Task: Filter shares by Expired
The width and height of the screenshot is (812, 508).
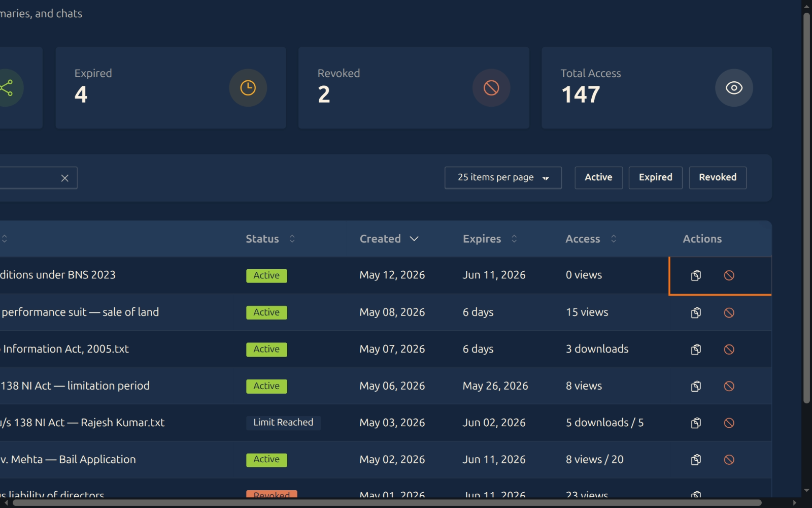Action: pyautogui.click(x=655, y=178)
